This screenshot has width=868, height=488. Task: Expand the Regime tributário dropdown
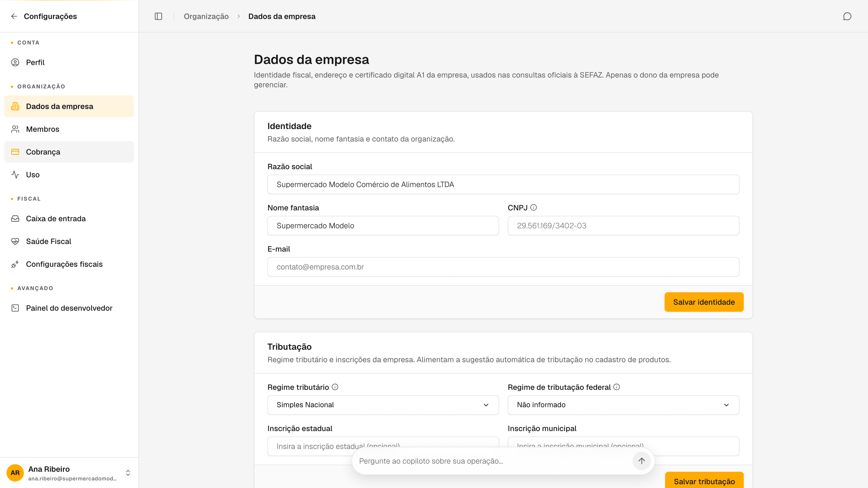[x=383, y=405]
